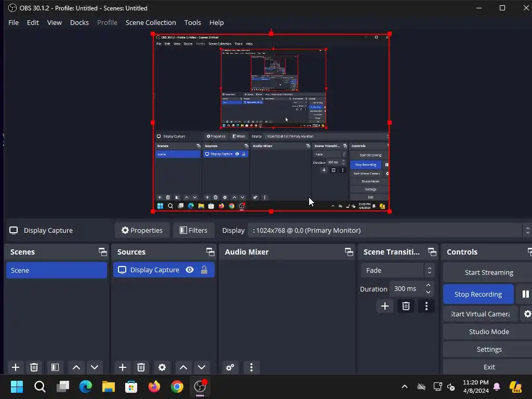Add a scene transition with plus icon
Image resolution: width=532 pixels, height=399 pixels.
[x=385, y=306]
